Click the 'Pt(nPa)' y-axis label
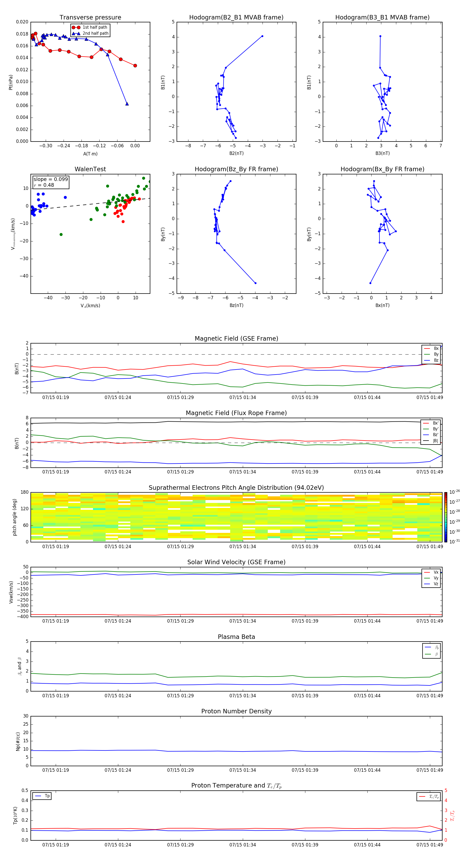473x868 pixels. coord(11,82)
